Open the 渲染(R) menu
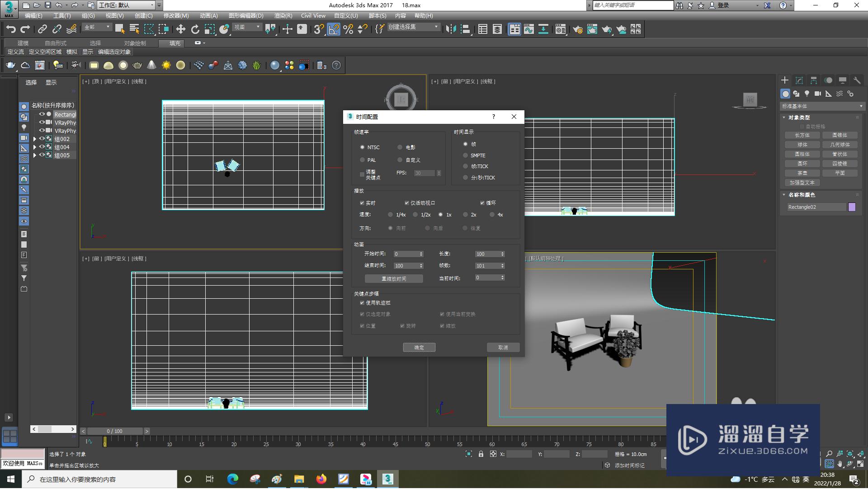This screenshot has width=868, height=489. coord(283,15)
